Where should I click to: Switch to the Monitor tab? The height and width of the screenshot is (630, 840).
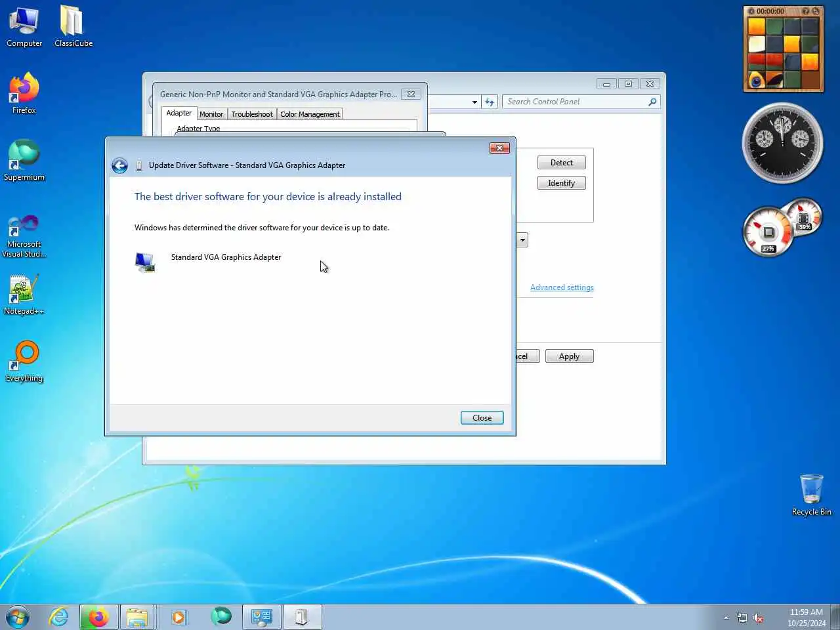click(211, 114)
